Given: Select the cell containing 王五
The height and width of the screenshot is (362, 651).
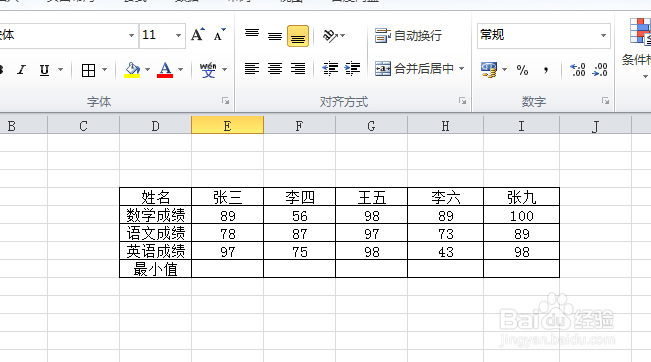Looking at the screenshot, I should (372, 197).
